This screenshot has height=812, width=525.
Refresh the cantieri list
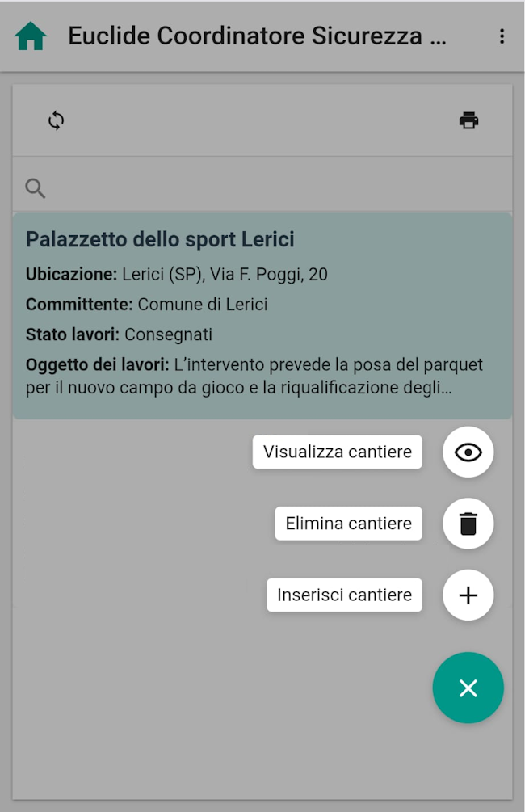pos(56,121)
